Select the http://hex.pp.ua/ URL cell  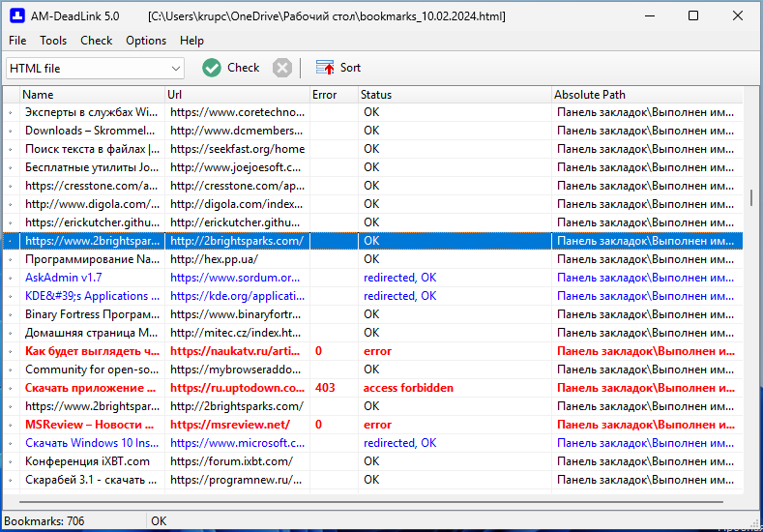click(214, 259)
